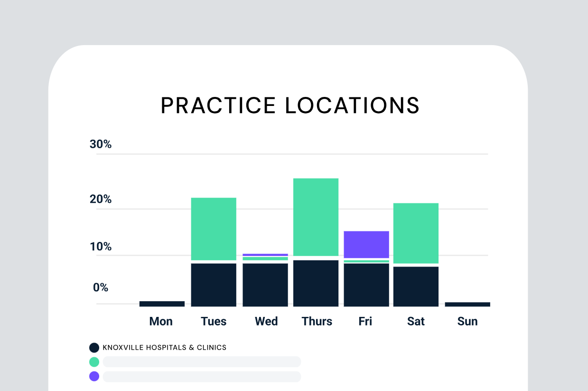
Task: Click the small Monday bar
Action: pos(162,304)
